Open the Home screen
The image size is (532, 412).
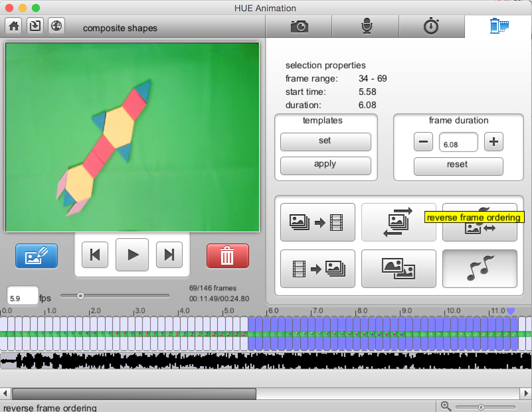coord(13,26)
